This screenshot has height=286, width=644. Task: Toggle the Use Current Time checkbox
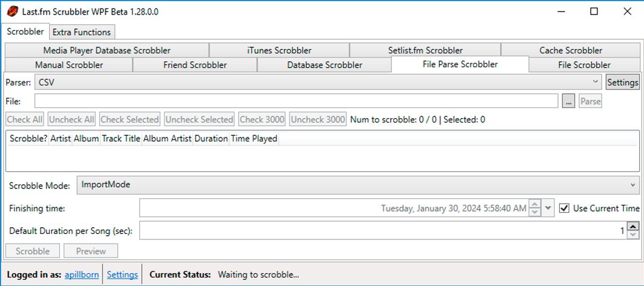tap(565, 208)
